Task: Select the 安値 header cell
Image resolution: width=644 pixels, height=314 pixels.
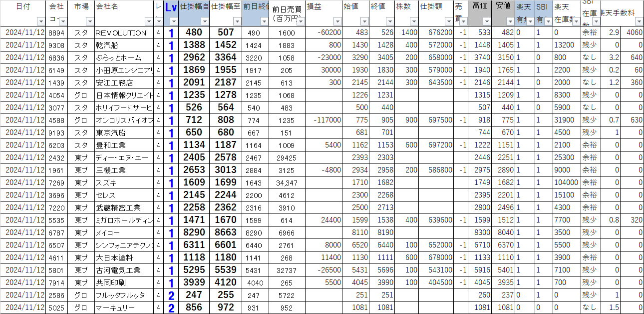Action: click(503, 13)
